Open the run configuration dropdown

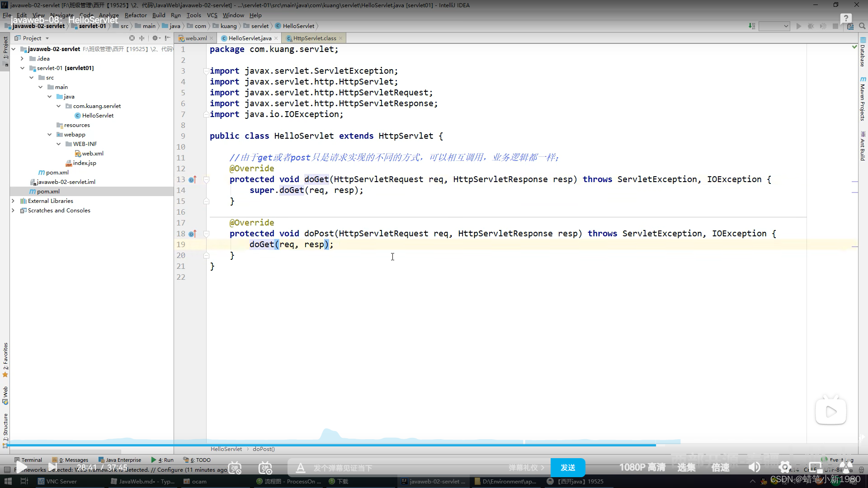point(774,26)
